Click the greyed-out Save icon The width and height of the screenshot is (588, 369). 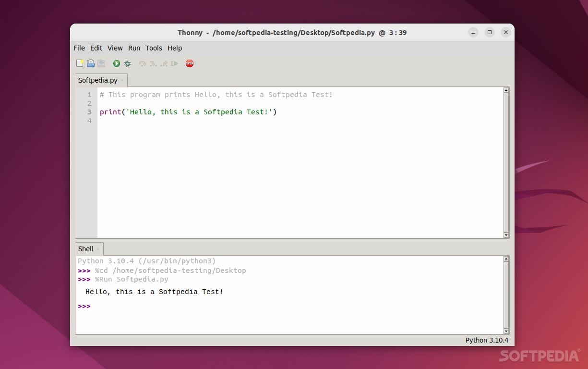click(101, 63)
